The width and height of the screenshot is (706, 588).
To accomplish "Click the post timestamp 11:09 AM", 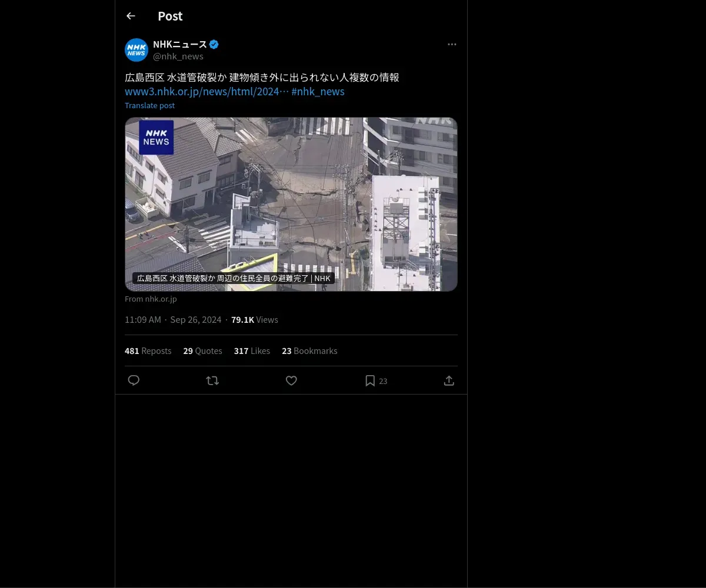I will (x=143, y=319).
